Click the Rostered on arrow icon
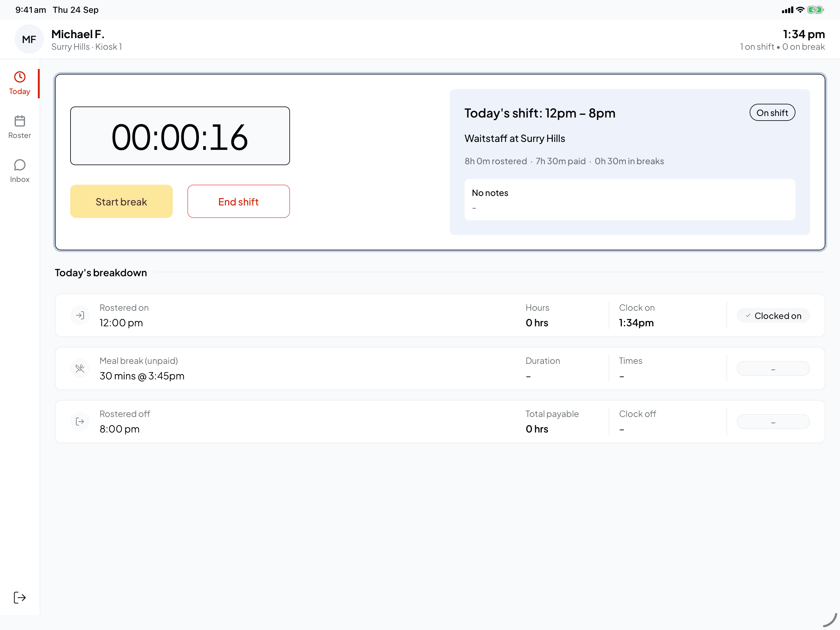This screenshot has height=630, width=840. click(x=80, y=315)
